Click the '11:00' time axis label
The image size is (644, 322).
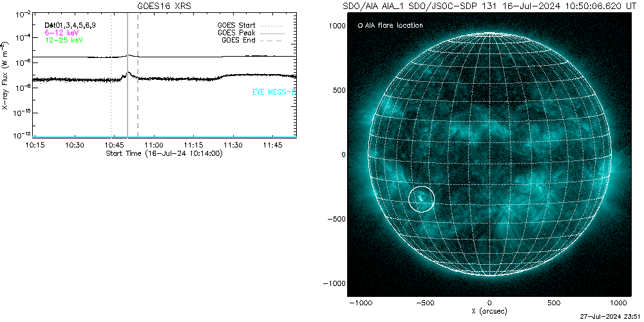154,146
